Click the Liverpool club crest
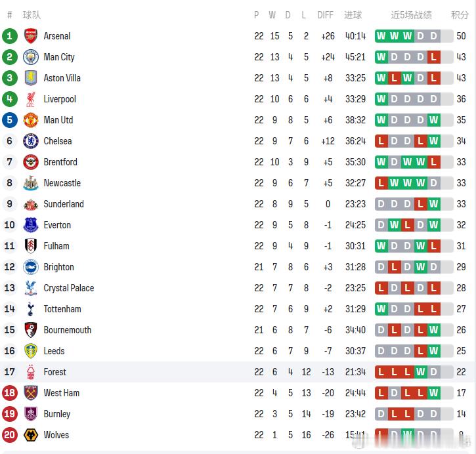 coord(31,99)
